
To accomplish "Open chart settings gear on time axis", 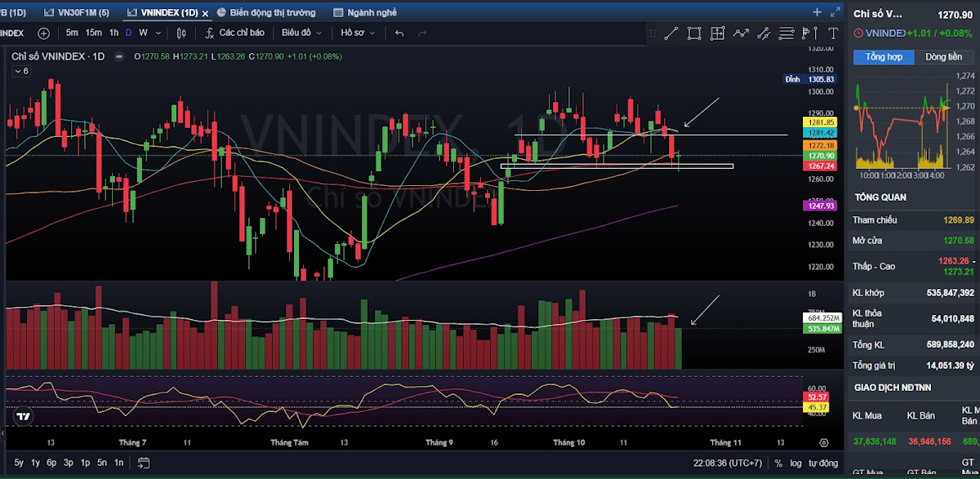I will pos(823,441).
